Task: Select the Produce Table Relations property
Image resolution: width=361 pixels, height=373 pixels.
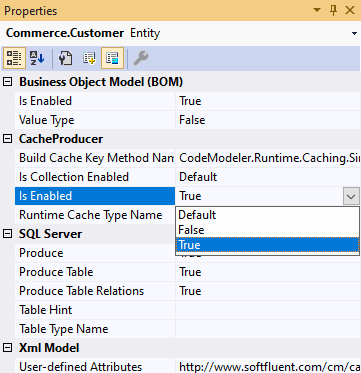Action: 95,291
